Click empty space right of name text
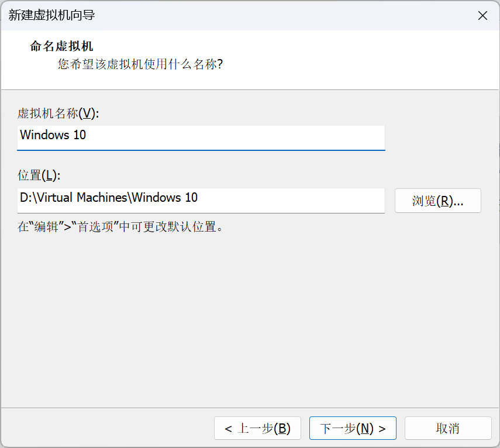 click(x=235, y=138)
